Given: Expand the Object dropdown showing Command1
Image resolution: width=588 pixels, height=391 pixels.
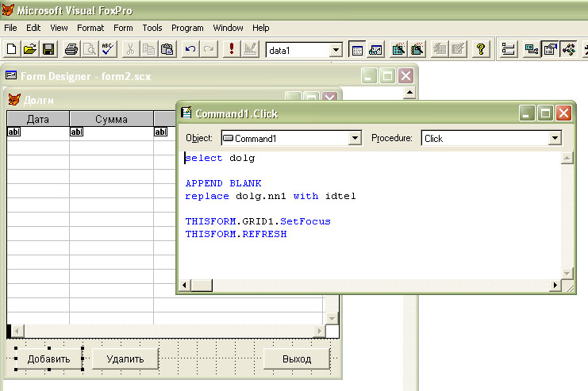Looking at the screenshot, I should 355,138.
